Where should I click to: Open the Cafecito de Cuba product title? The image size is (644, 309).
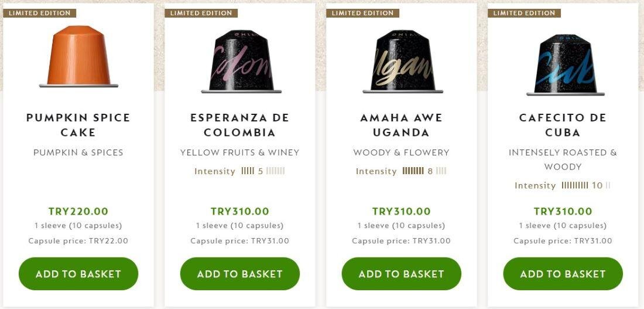[563, 125]
